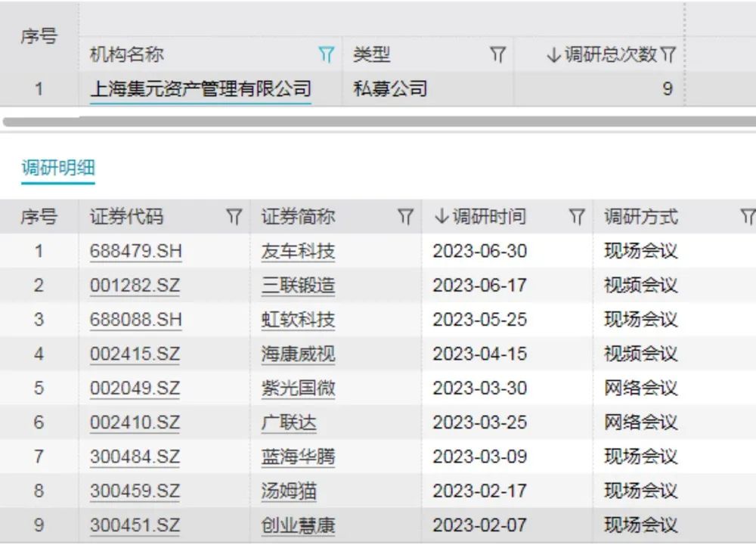
Task: Select row with 创业慧康
Action: click(298, 525)
